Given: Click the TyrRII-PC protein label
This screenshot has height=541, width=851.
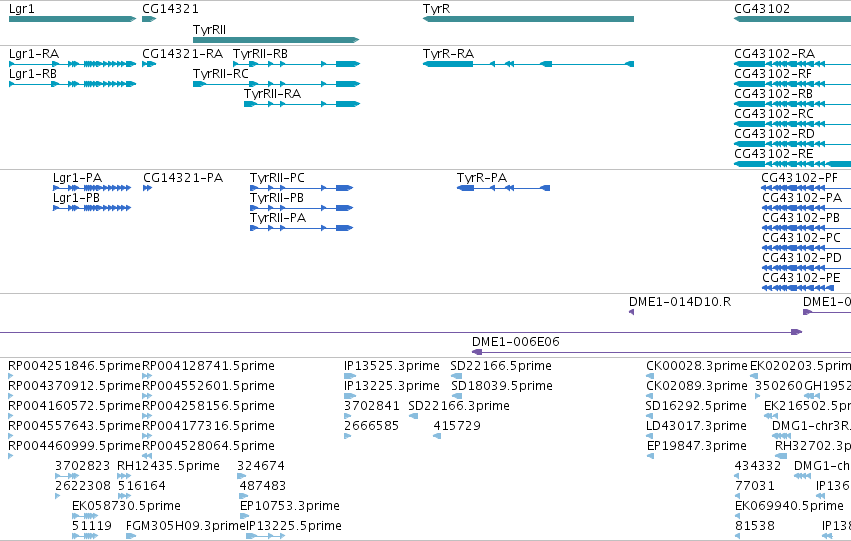Looking at the screenshot, I should tap(277, 179).
